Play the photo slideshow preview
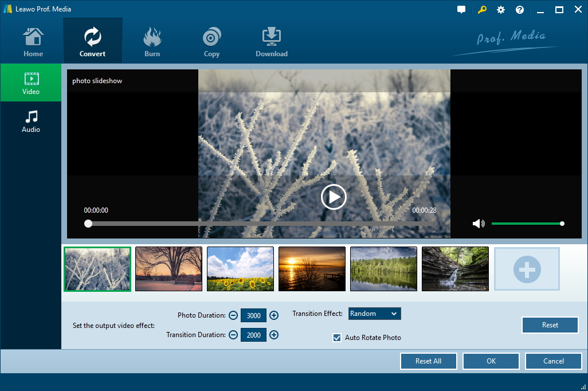The width and height of the screenshot is (588, 391). click(x=333, y=197)
